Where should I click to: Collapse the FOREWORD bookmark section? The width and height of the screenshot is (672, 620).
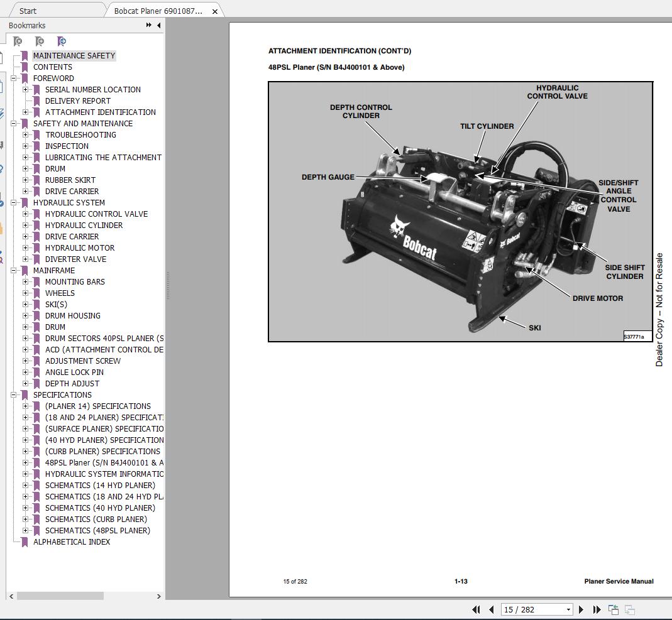click(15, 78)
